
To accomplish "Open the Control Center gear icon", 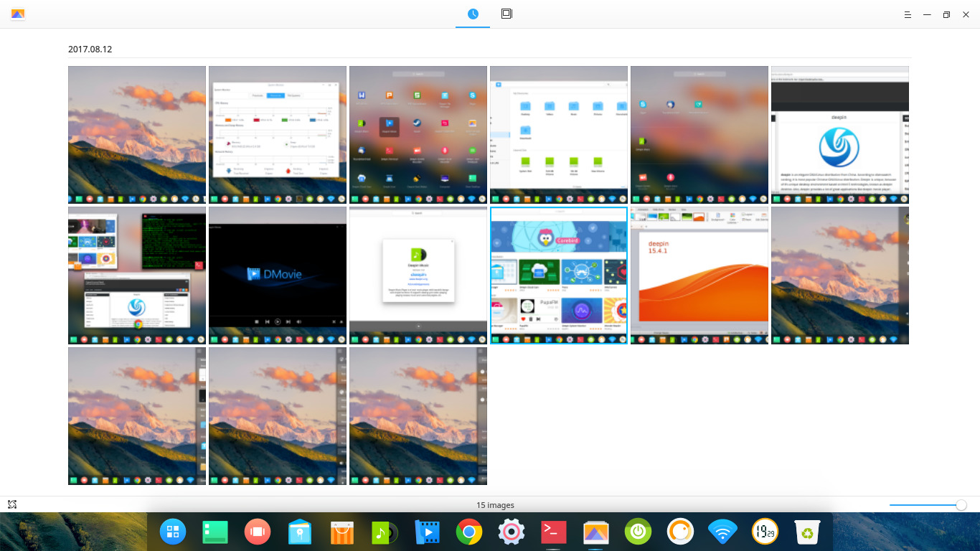I will (x=511, y=532).
